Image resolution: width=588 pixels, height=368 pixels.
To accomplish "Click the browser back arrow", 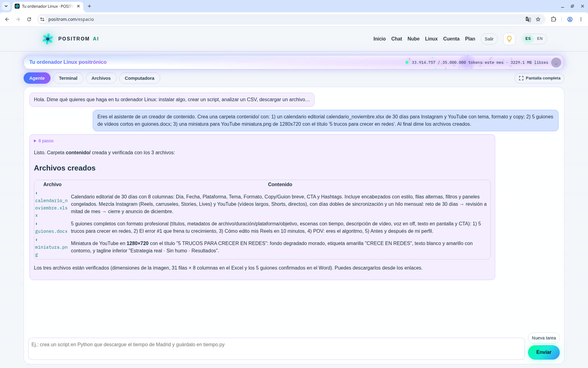I will click(7, 19).
